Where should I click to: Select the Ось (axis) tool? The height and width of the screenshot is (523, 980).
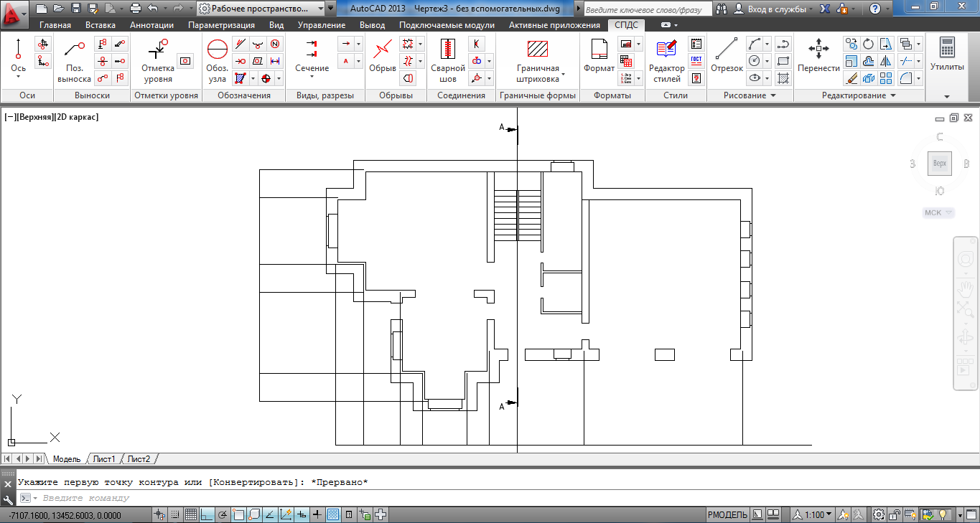pyautogui.click(x=18, y=55)
